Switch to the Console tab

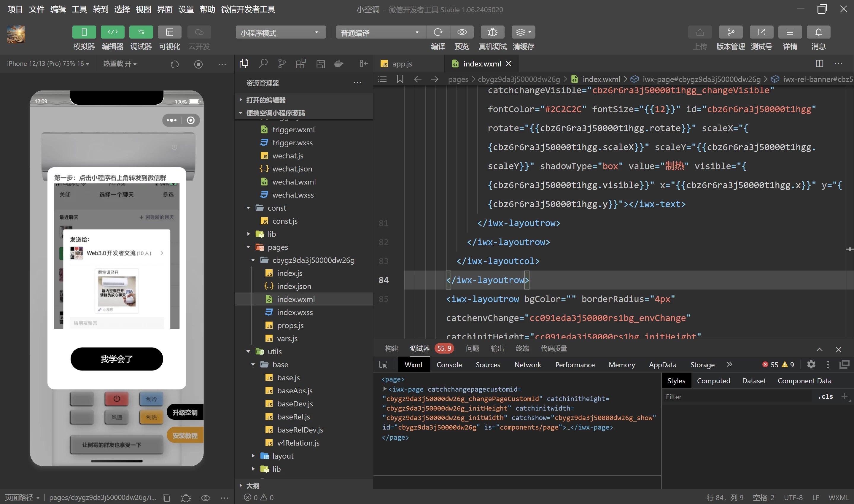[x=449, y=365]
